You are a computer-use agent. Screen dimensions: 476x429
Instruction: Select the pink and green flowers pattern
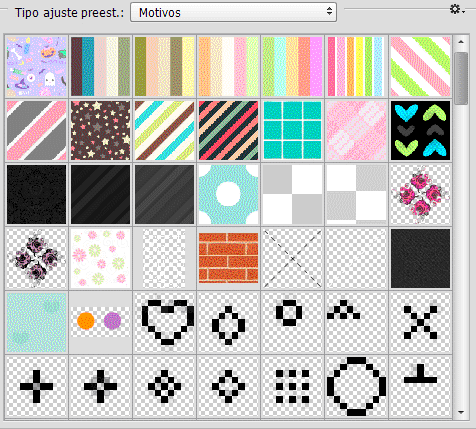coord(100,258)
